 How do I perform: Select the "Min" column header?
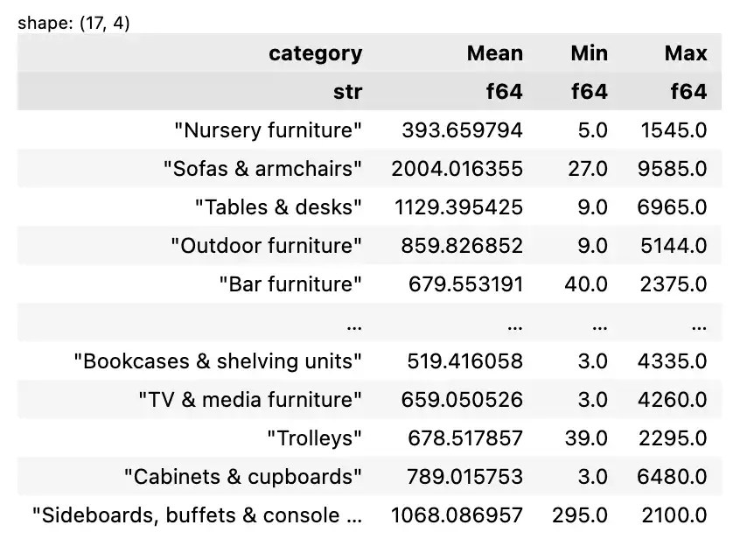[x=589, y=53]
